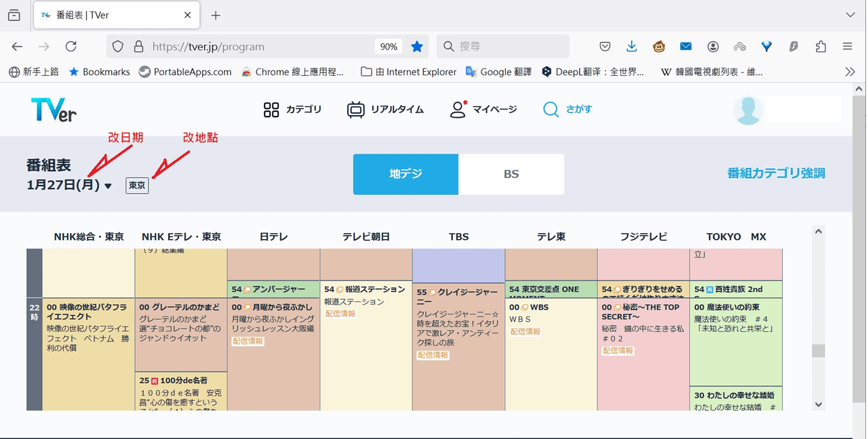Reload the page with refresh icon
The image size is (868, 439).
71,47
